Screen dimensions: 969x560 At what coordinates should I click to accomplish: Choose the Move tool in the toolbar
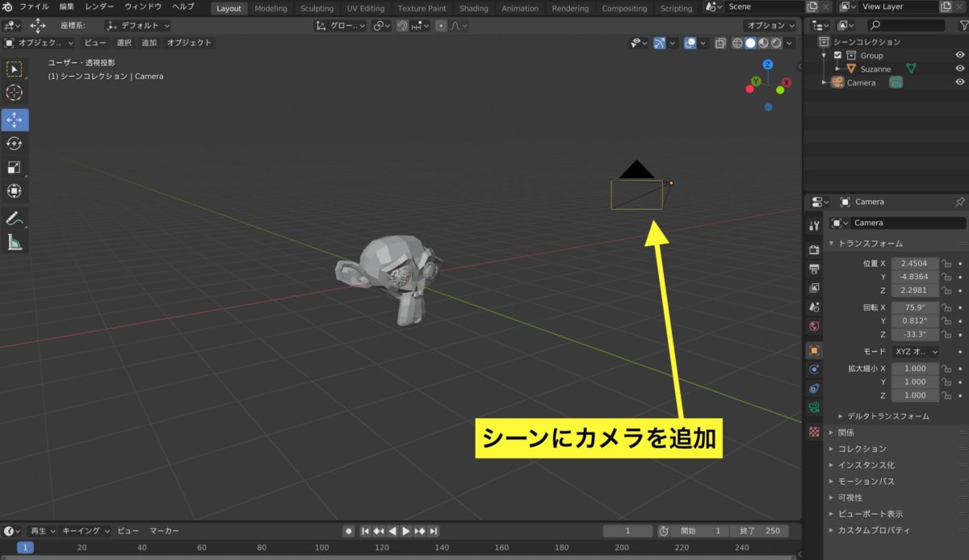tap(15, 120)
